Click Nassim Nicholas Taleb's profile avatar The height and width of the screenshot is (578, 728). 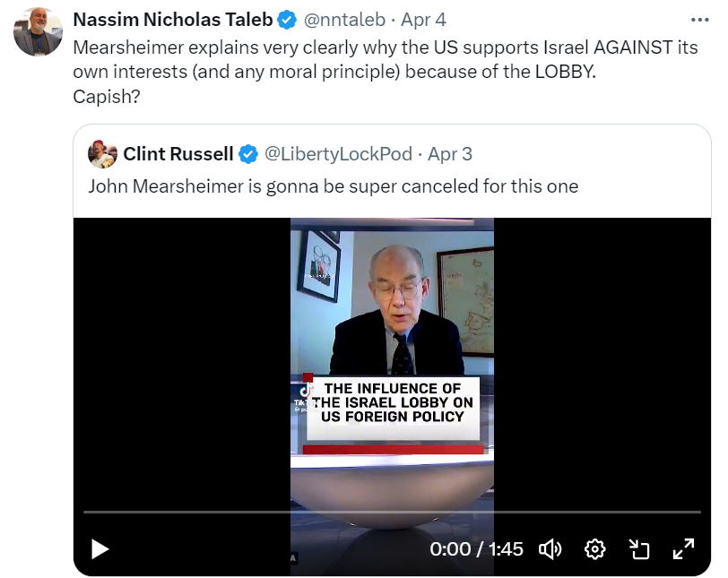pos(39,31)
